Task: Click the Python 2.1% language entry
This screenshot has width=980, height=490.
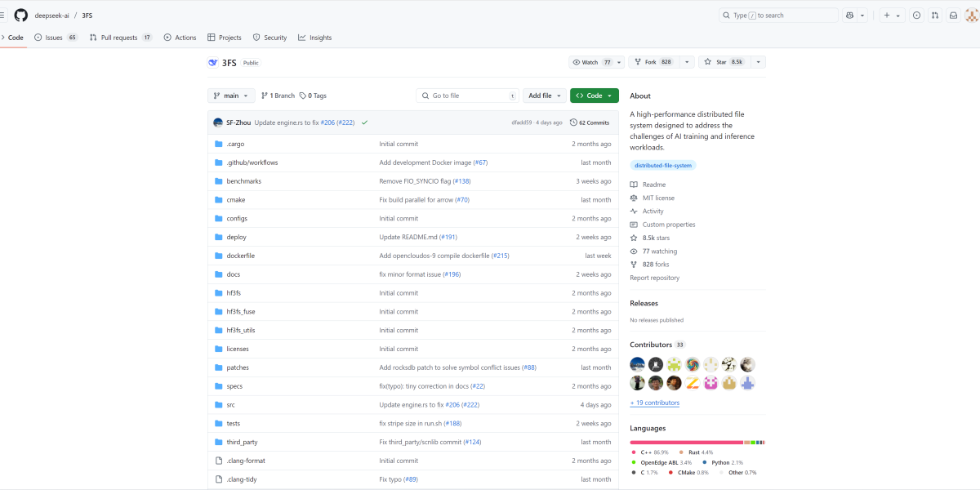Action: (723, 462)
